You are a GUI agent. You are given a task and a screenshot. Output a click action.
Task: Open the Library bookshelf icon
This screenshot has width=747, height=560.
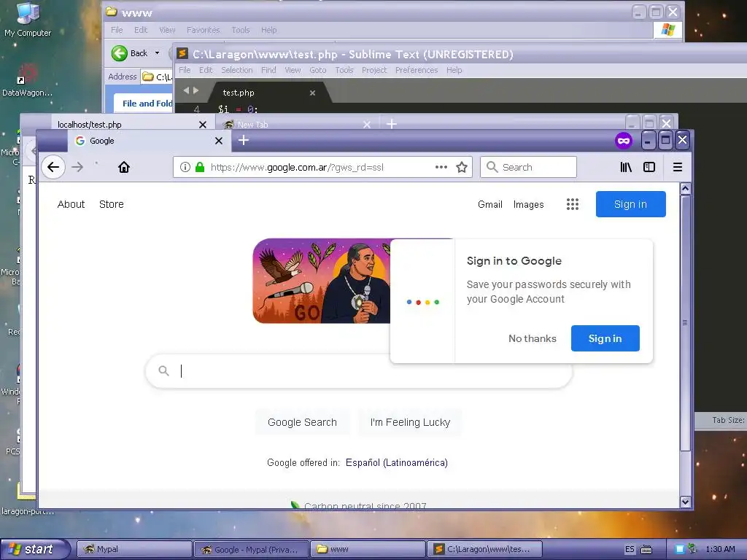point(625,167)
